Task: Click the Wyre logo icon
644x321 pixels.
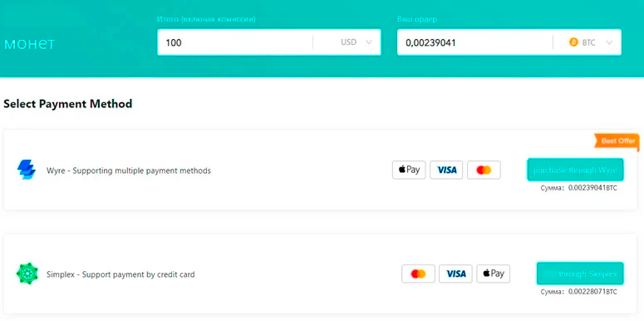Action: point(27,170)
